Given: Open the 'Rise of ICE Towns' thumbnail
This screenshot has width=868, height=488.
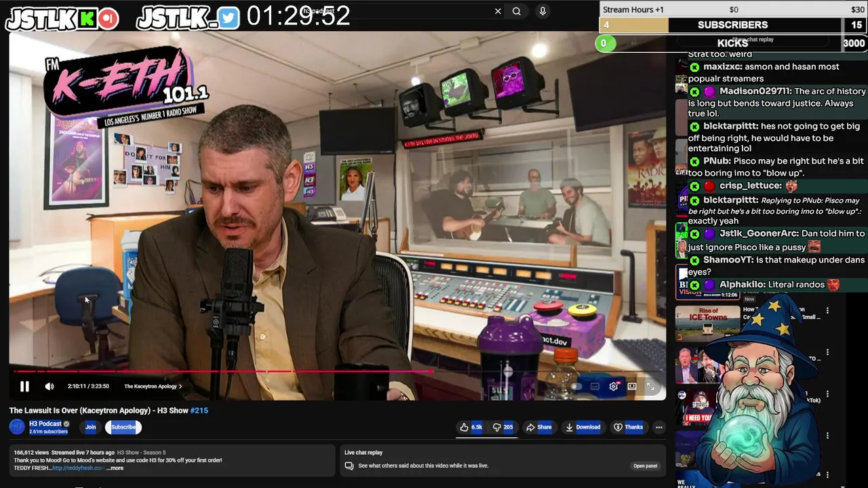Looking at the screenshot, I should point(707,323).
